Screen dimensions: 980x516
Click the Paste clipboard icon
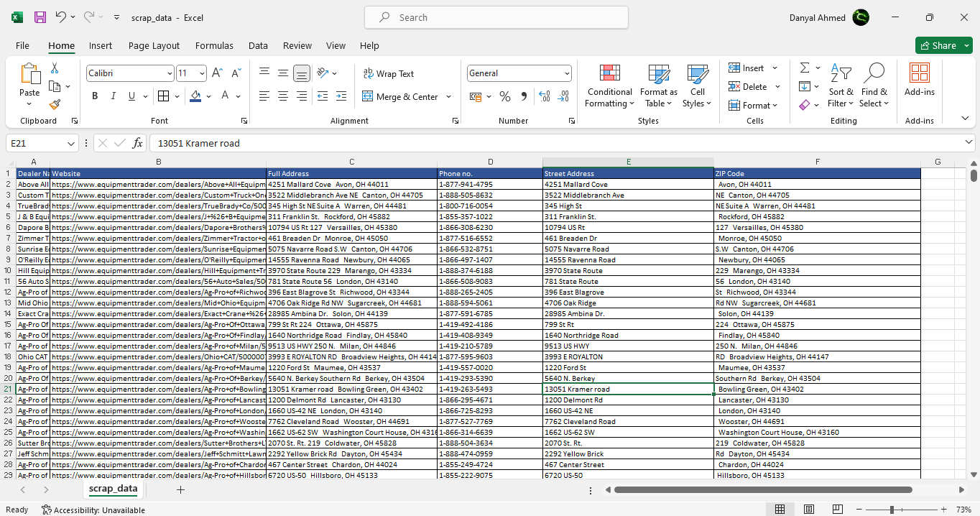[x=29, y=75]
